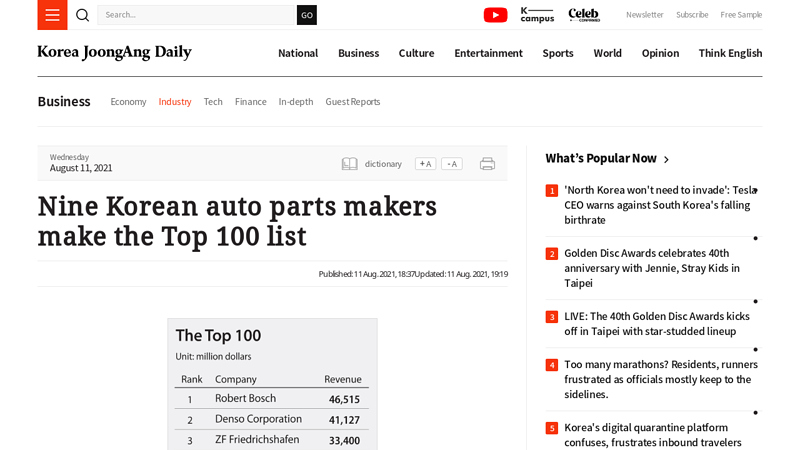This screenshot has width=800, height=450.
Task: Print the article with printer icon
Action: [x=487, y=164]
